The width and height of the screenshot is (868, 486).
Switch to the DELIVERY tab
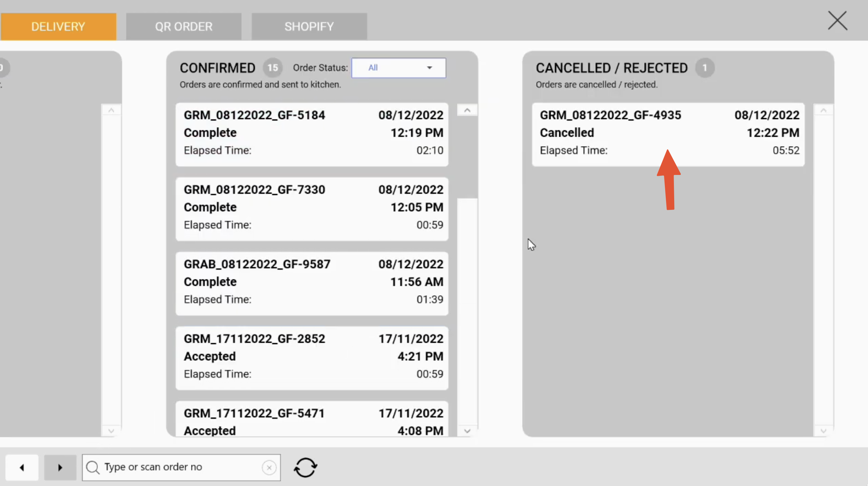pos(58,26)
